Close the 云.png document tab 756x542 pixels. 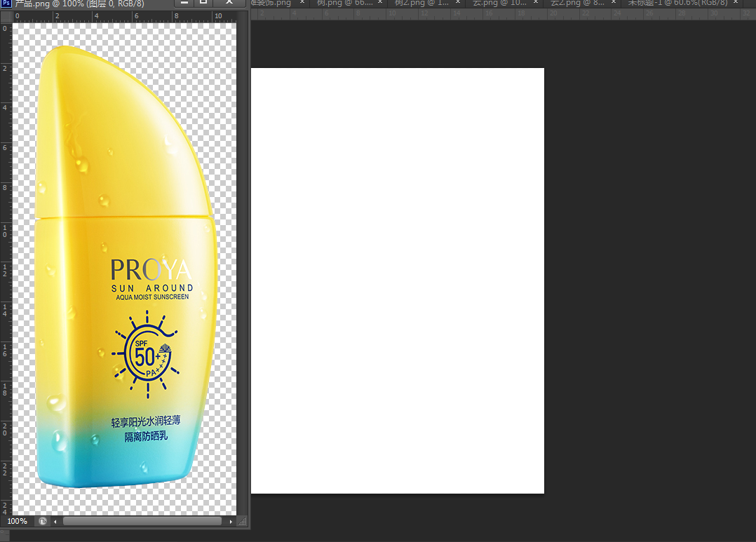coord(535,2)
